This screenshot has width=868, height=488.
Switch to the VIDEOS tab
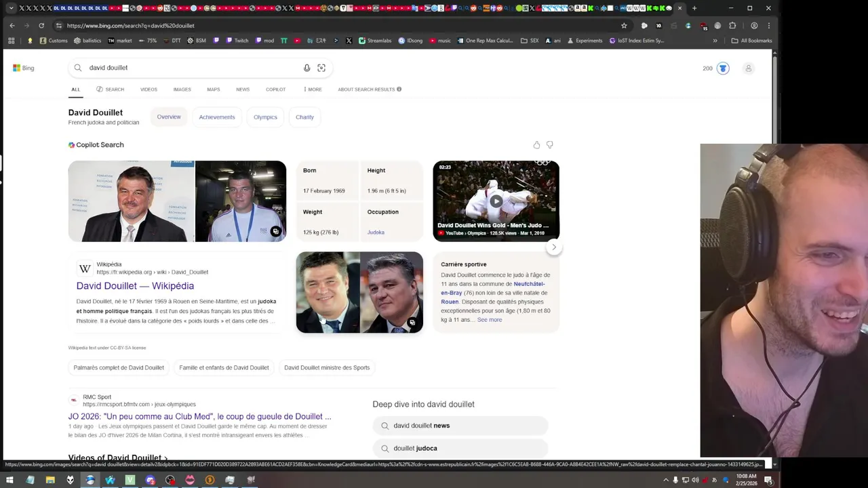point(149,89)
